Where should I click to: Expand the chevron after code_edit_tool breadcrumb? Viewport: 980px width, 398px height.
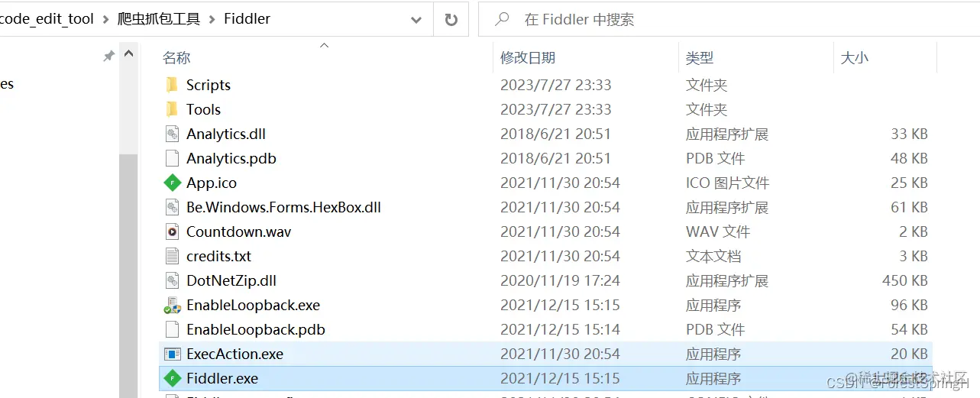click(x=106, y=19)
